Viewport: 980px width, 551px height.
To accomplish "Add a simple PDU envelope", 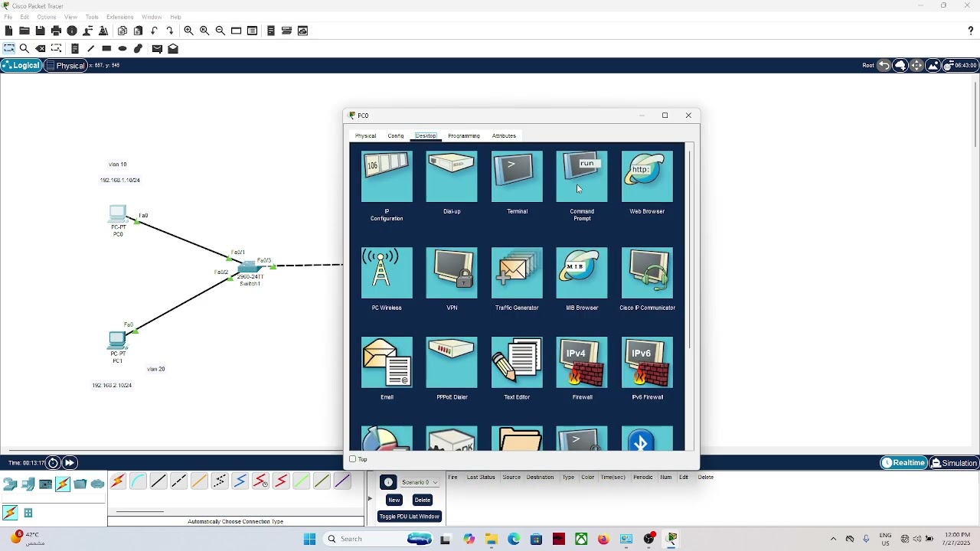I will coord(157,48).
